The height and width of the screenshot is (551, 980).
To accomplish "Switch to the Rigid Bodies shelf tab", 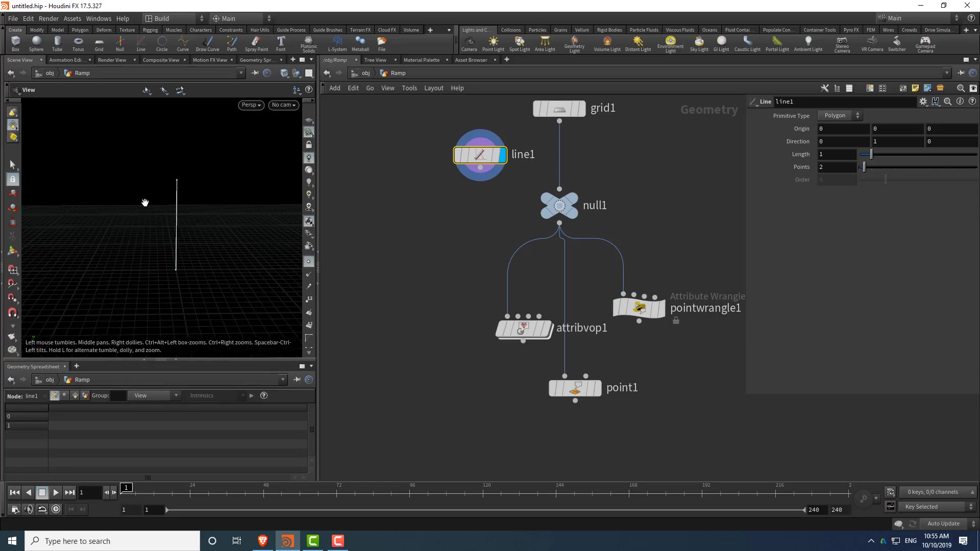I will tap(609, 30).
